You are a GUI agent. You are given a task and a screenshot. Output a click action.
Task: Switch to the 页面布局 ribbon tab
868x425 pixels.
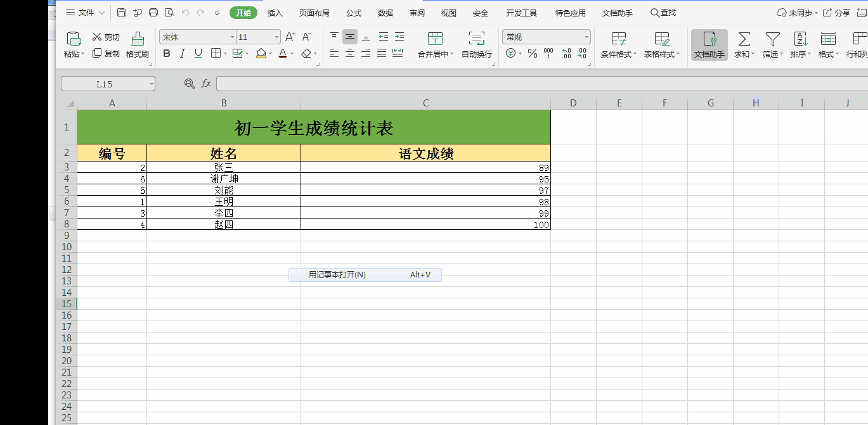(314, 13)
